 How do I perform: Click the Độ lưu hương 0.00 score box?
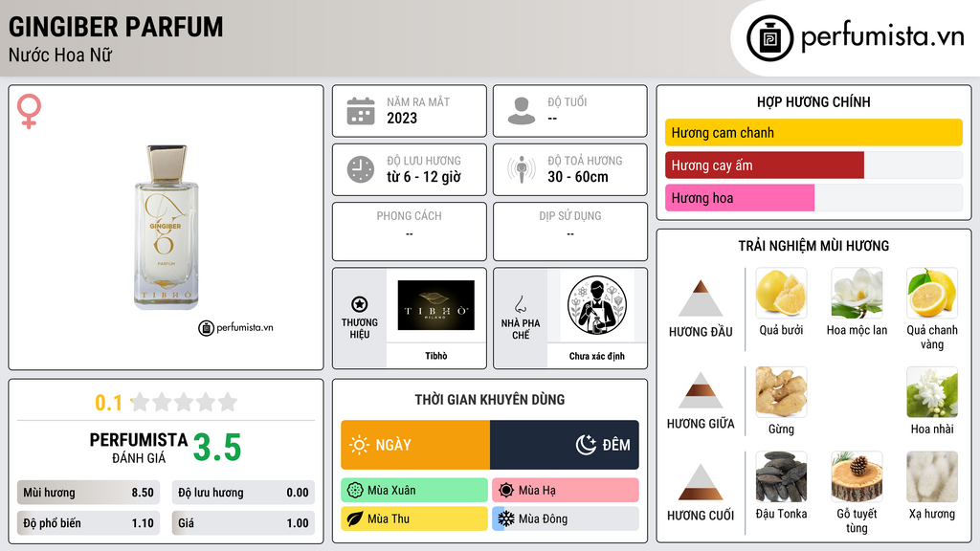[x=243, y=493]
